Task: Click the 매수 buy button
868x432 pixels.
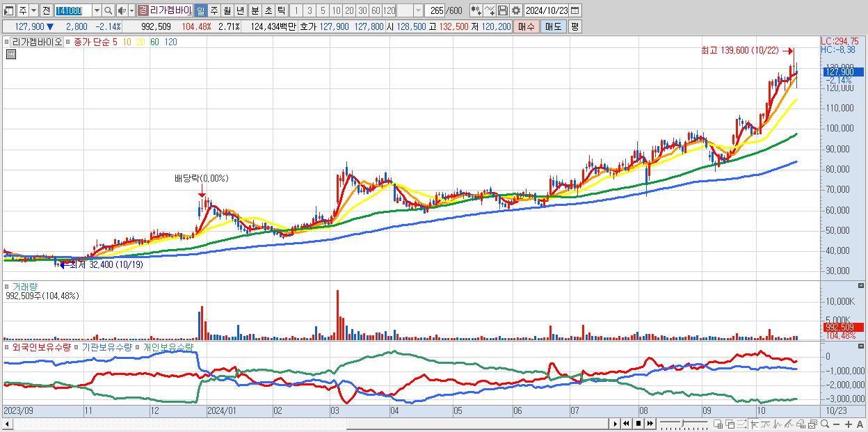Action: click(527, 26)
